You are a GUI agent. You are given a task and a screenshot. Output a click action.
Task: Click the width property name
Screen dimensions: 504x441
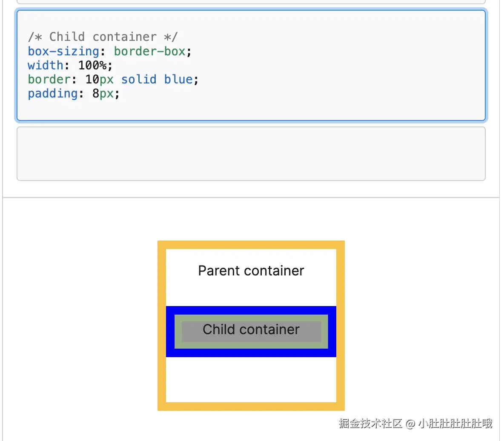[45, 65]
